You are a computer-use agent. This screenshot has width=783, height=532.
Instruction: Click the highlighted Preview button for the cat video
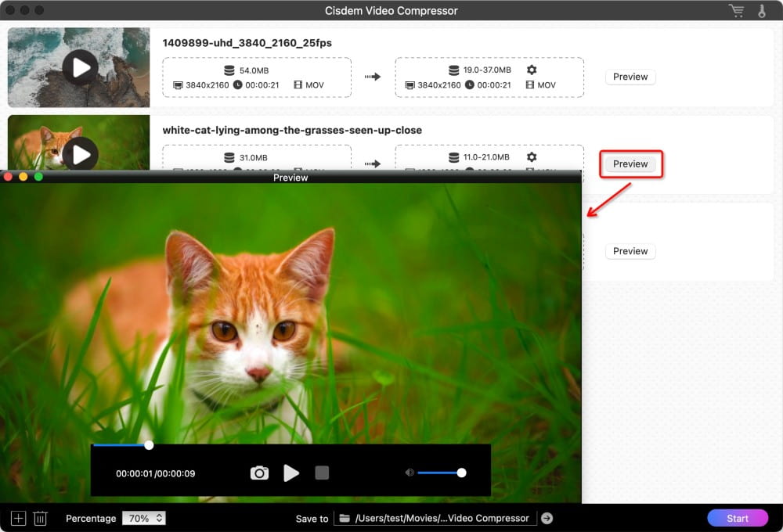(x=630, y=164)
